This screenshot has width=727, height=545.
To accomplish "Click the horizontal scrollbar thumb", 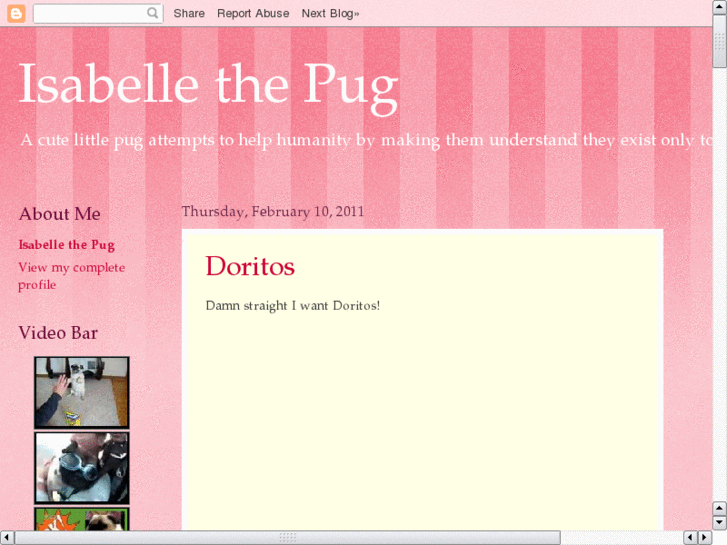I will point(287,538).
